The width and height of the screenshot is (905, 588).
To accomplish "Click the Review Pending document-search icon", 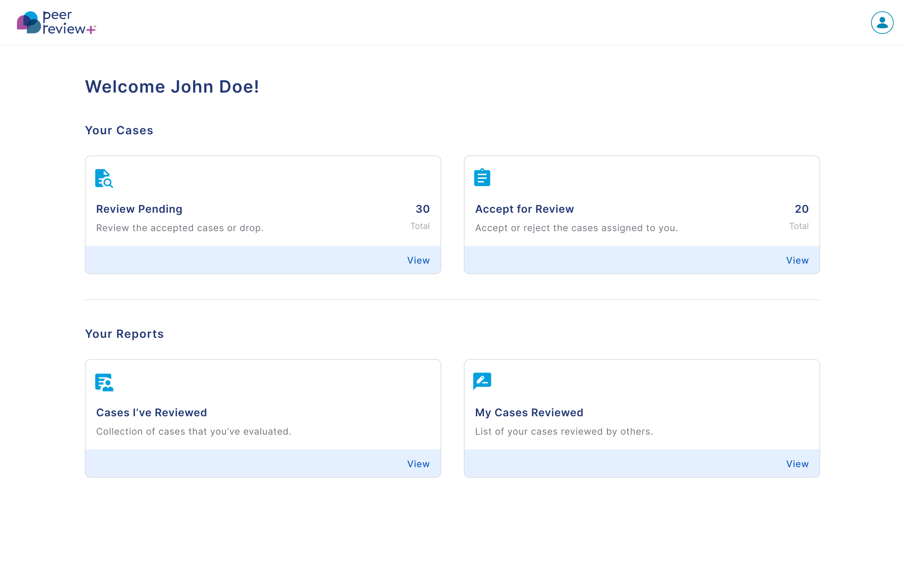I will point(104,178).
